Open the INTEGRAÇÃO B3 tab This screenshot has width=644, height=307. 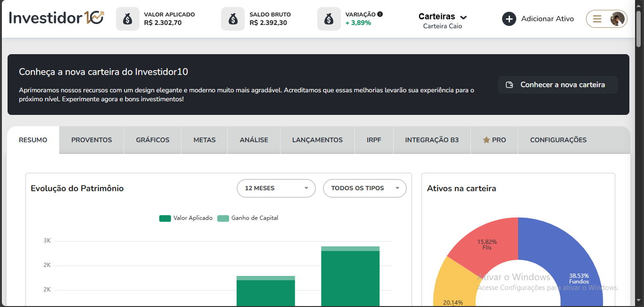click(x=431, y=140)
